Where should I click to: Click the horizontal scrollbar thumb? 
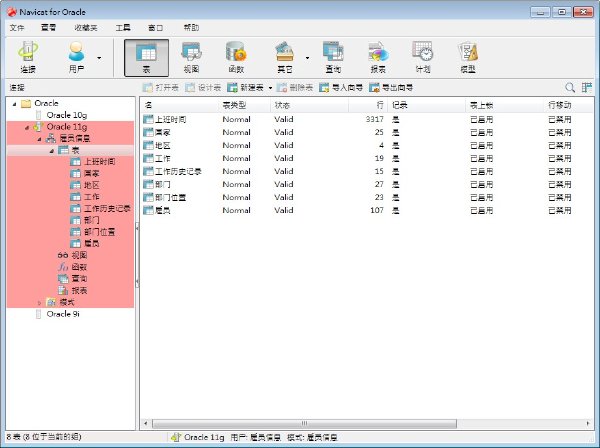[x=304, y=424]
